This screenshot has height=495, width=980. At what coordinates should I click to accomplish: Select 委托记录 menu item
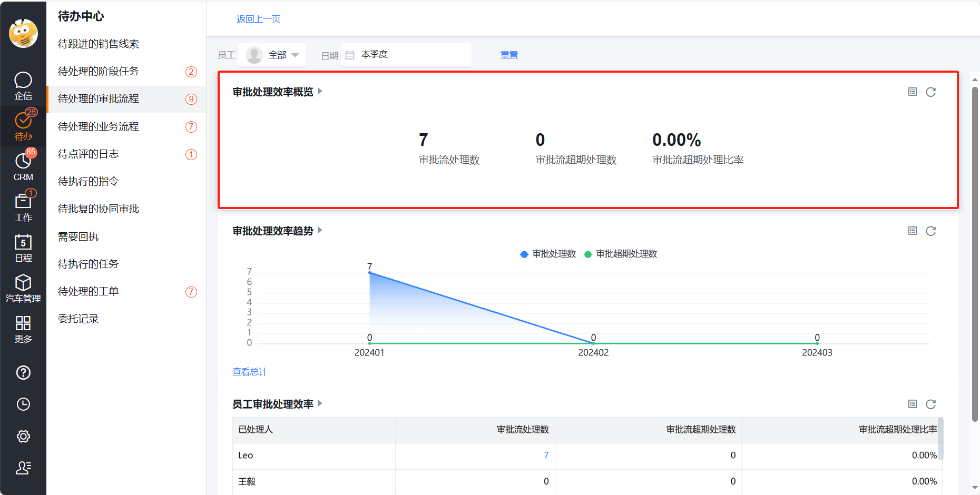[126, 319]
